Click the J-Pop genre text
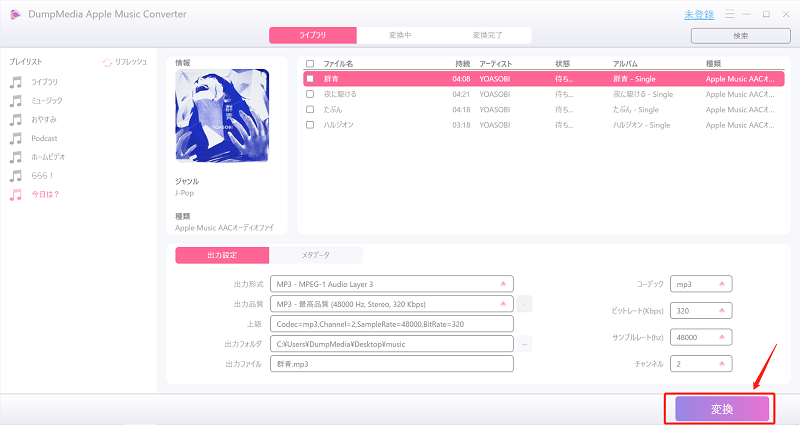 click(184, 193)
